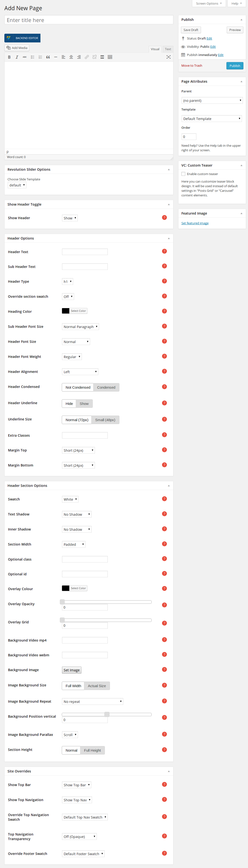Click the Overlay Opacity slider handle
This screenshot has height=868, width=248.
click(x=62, y=602)
